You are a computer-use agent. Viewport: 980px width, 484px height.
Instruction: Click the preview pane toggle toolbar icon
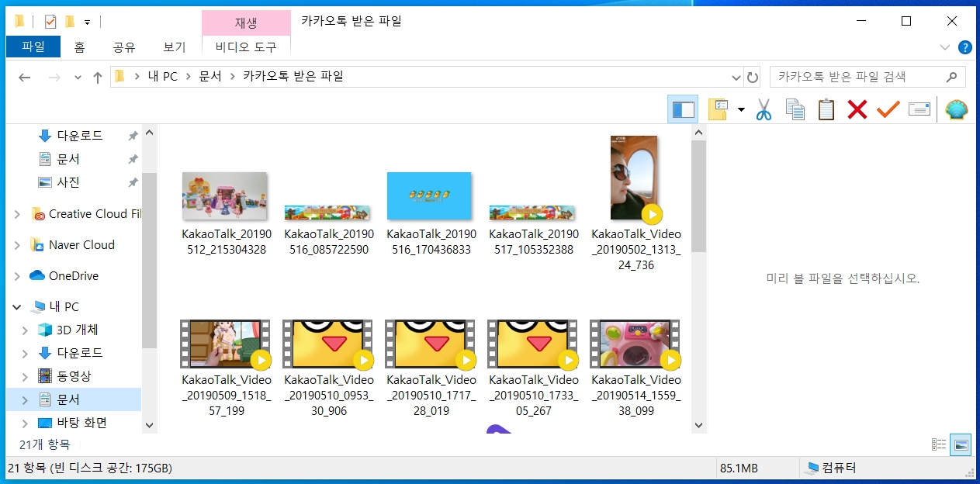point(683,109)
